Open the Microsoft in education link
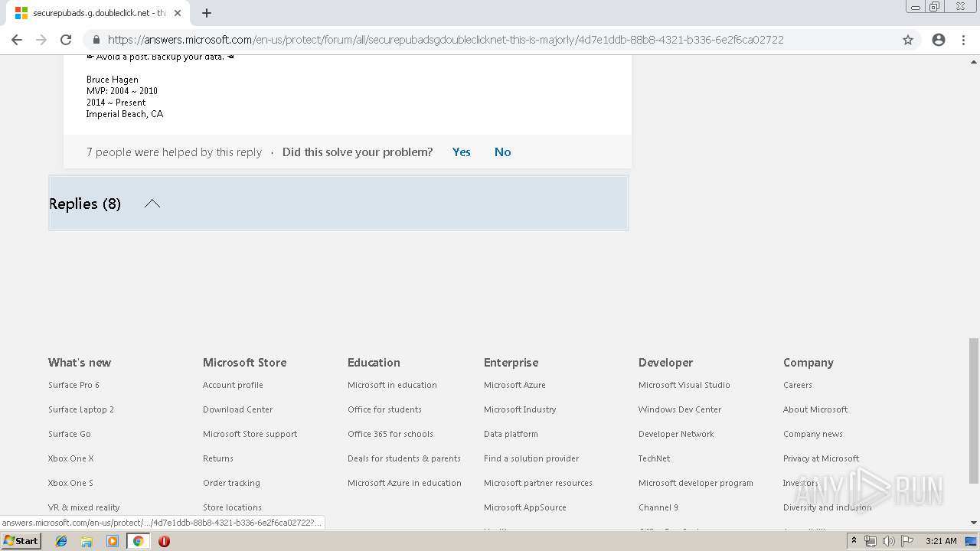Viewport: 980px width, 551px height. point(392,385)
